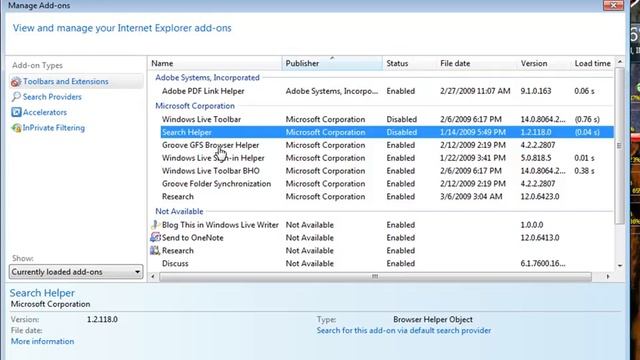Image resolution: width=640 pixels, height=360 pixels.
Task: Click the horizontal scrollbar left arrow
Action: click(153, 277)
